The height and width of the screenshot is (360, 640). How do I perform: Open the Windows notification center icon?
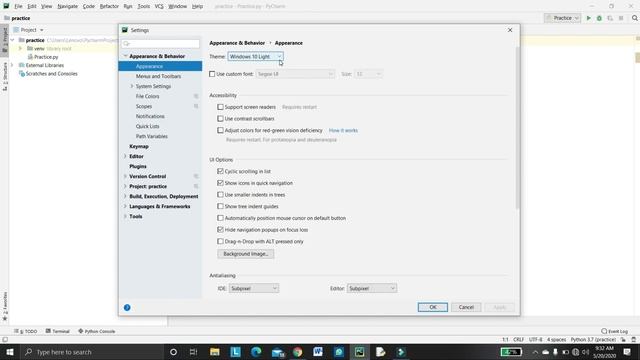(627, 352)
